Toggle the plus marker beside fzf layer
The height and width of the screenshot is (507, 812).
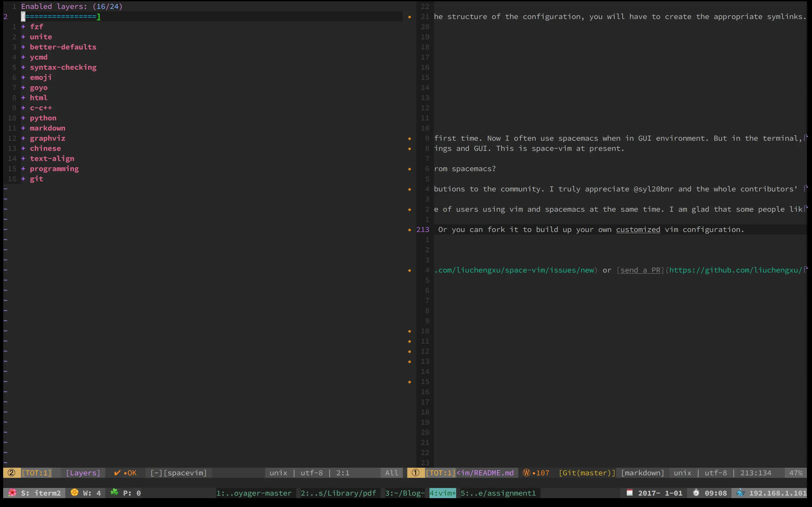point(23,27)
